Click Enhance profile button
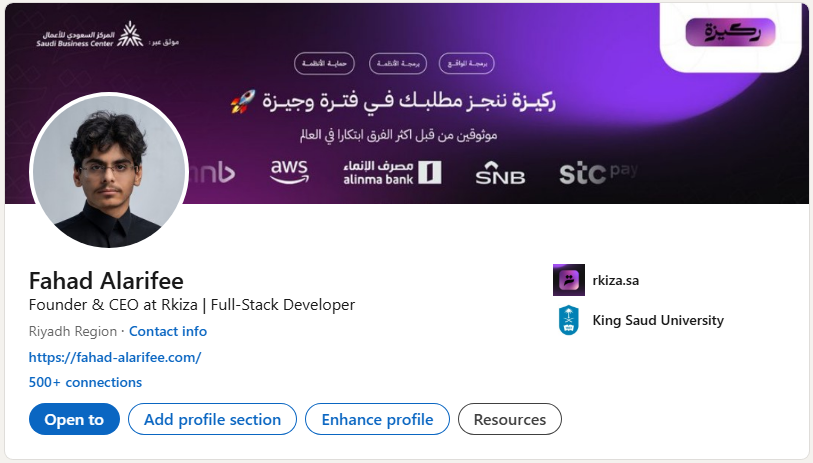813x463 pixels. [x=377, y=419]
